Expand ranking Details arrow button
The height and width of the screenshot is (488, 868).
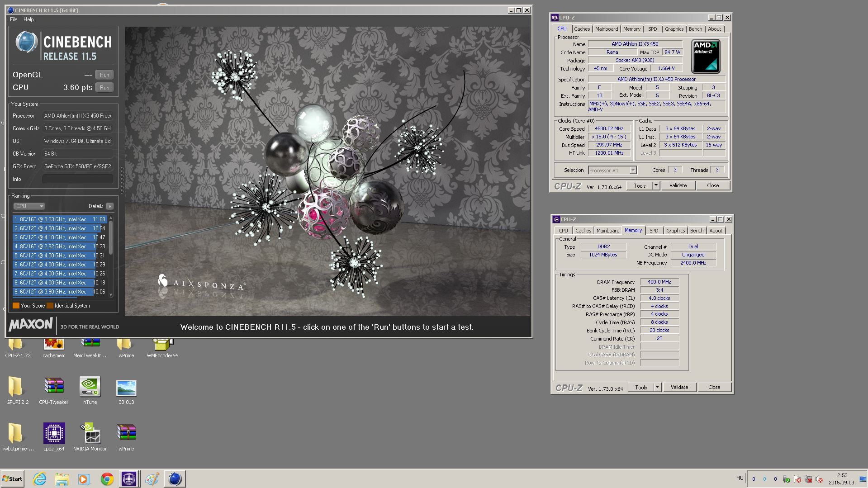tap(110, 206)
